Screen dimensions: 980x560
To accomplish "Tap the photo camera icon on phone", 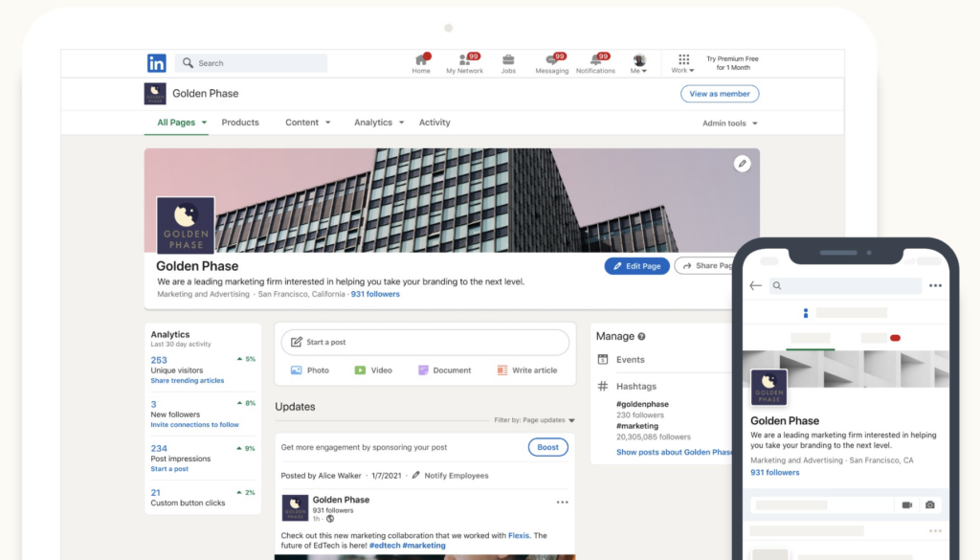I will 930,505.
